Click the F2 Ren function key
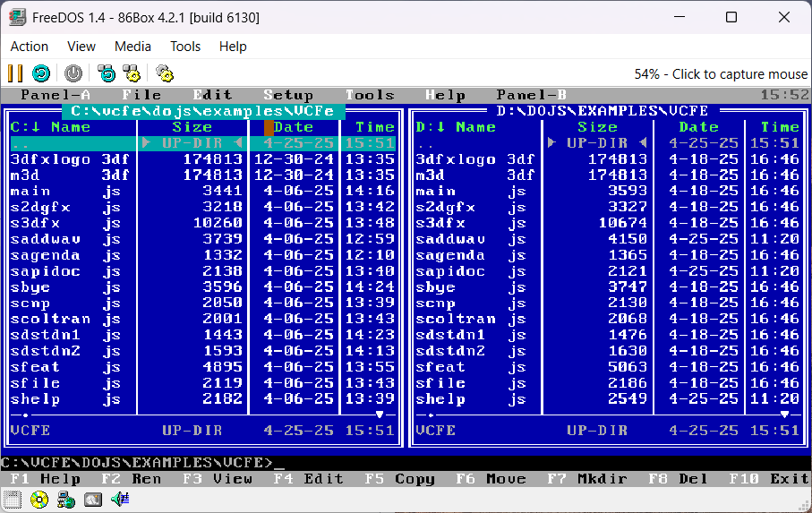 131,479
